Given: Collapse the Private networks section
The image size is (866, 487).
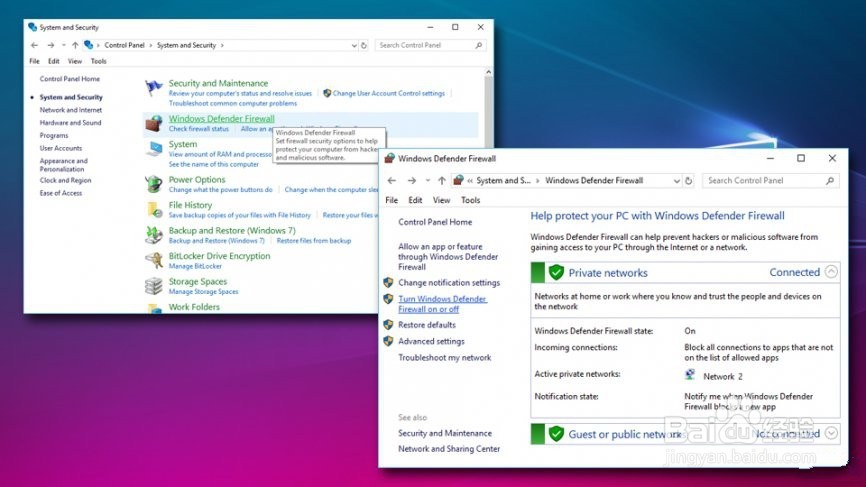Looking at the screenshot, I should [831, 272].
